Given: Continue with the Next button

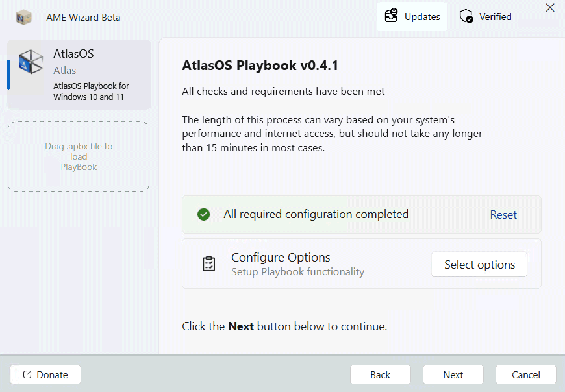Looking at the screenshot, I should pos(453,374).
